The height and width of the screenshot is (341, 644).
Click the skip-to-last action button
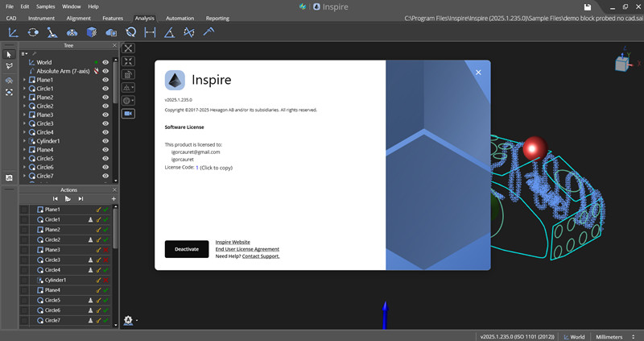tap(81, 199)
